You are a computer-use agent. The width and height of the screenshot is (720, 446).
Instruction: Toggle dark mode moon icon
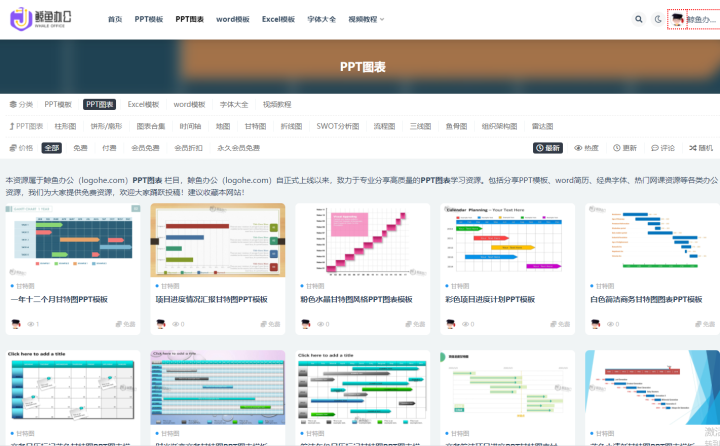(658, 19)
